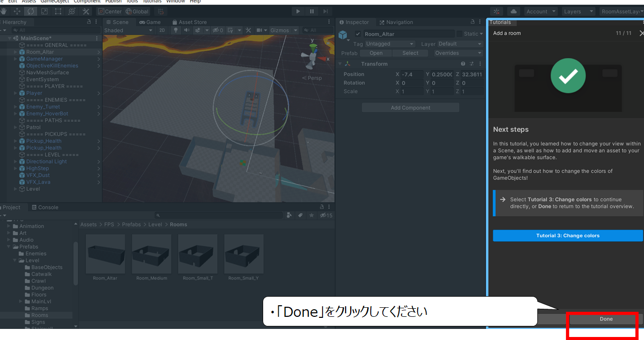The height and width of the screenshot is (340, 644).
Task: Click the Project favorites star icon
Action: click(x=312, y=215)
